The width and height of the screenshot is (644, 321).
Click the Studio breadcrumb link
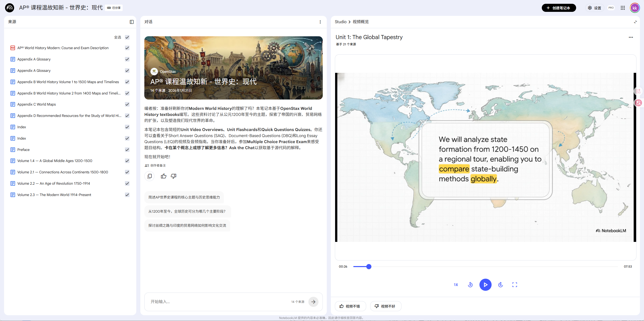pos(340,22)
